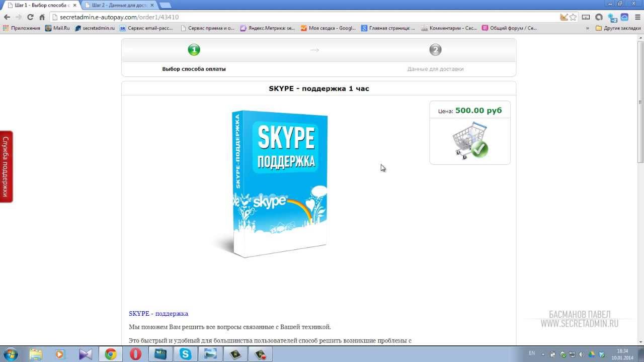644x362 pixels.
Task: Open the Яндекс.Метрика bookmark
Action: [x=268, y=28]
